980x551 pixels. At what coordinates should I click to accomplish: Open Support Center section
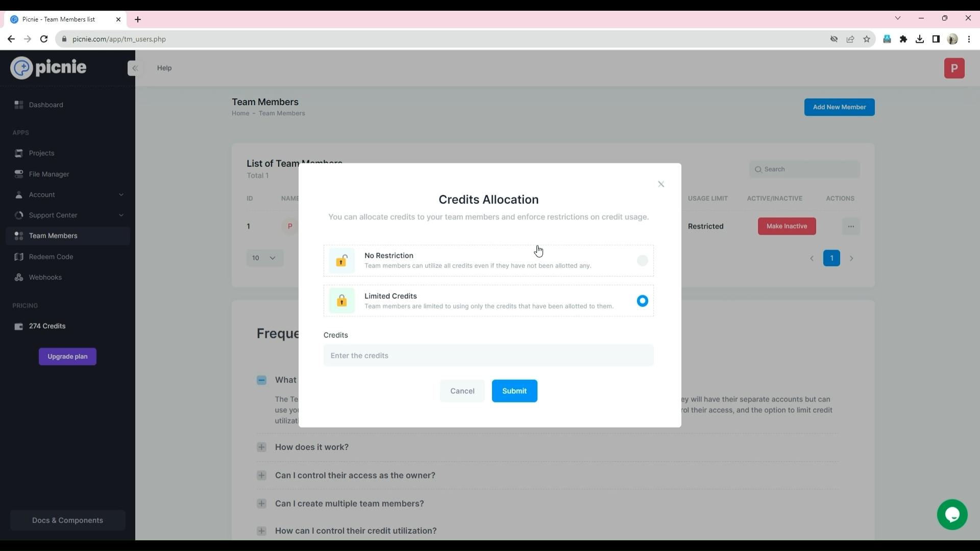click(67, 215)
